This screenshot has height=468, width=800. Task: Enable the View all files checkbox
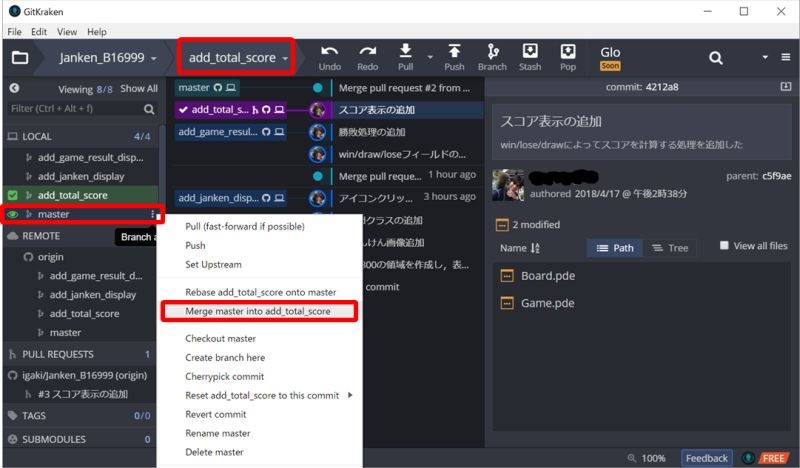(725, 246)
